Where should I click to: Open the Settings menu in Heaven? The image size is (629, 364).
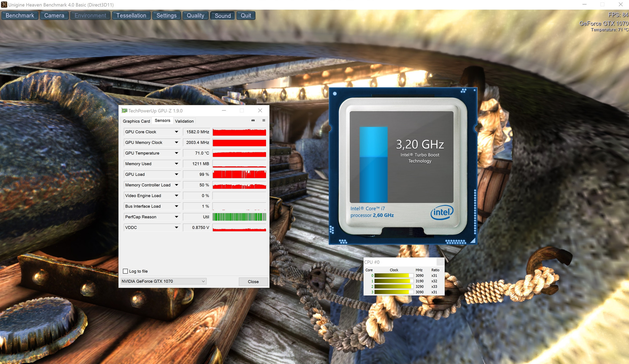166,16
